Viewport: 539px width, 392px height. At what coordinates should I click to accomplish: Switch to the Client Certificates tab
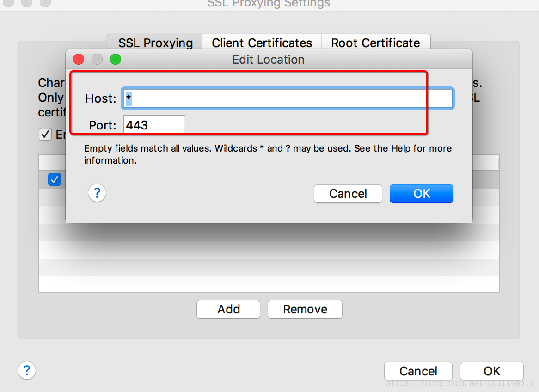(x=262, y=43)
